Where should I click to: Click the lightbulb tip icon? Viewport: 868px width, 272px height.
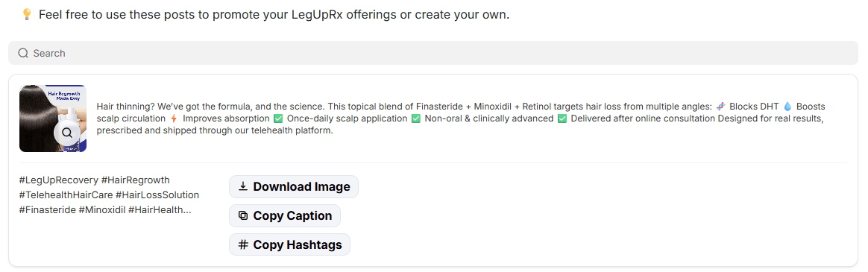pos(27,14)
